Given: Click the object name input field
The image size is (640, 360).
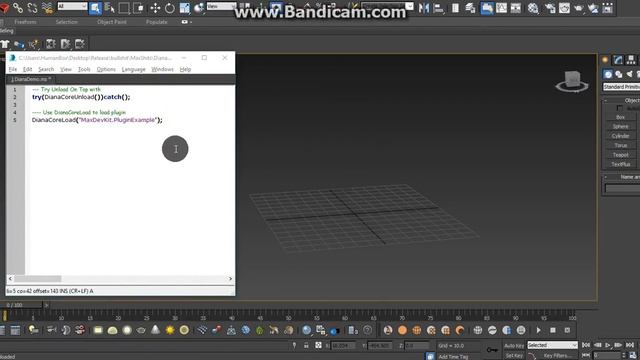Looking at the screenshot, I should coord(622,188).
